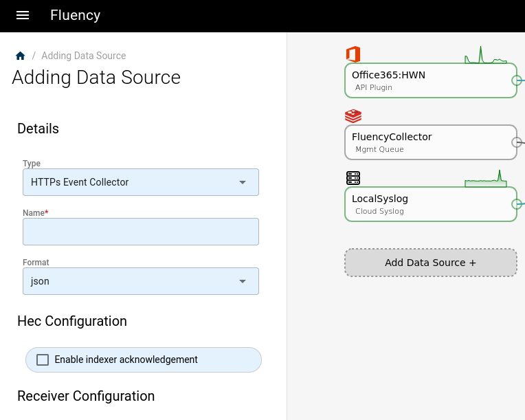The width and height of the screenshot is (525, 420).
Task: Select the Office365:HWN API Plugin node
Action: point(431,80)
